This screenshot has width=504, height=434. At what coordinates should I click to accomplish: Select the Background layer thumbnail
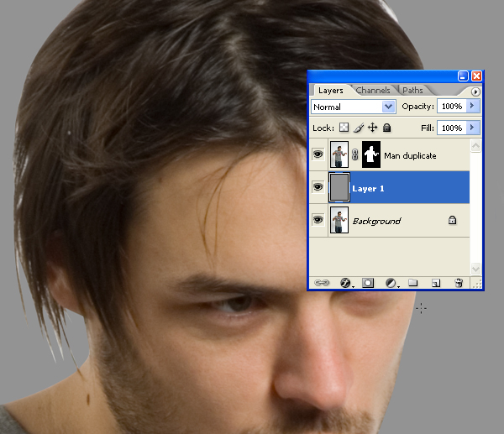pyautogui.click(x=339, y=220)
